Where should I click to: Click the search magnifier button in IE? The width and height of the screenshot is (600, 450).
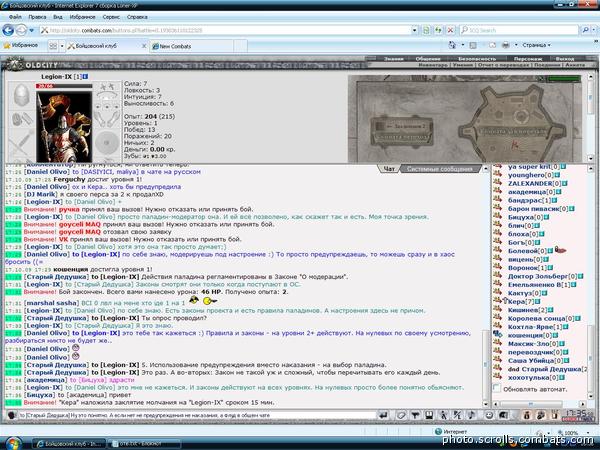(x=585, y=30)
